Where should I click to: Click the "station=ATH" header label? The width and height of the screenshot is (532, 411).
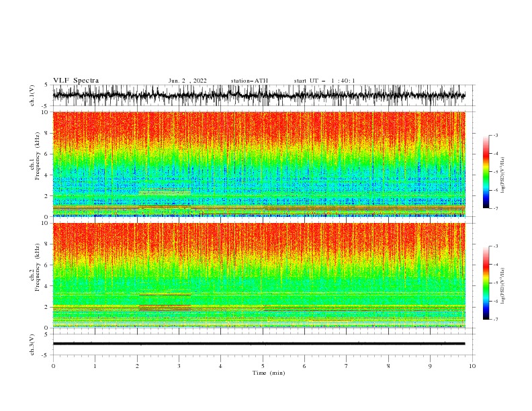249,81
